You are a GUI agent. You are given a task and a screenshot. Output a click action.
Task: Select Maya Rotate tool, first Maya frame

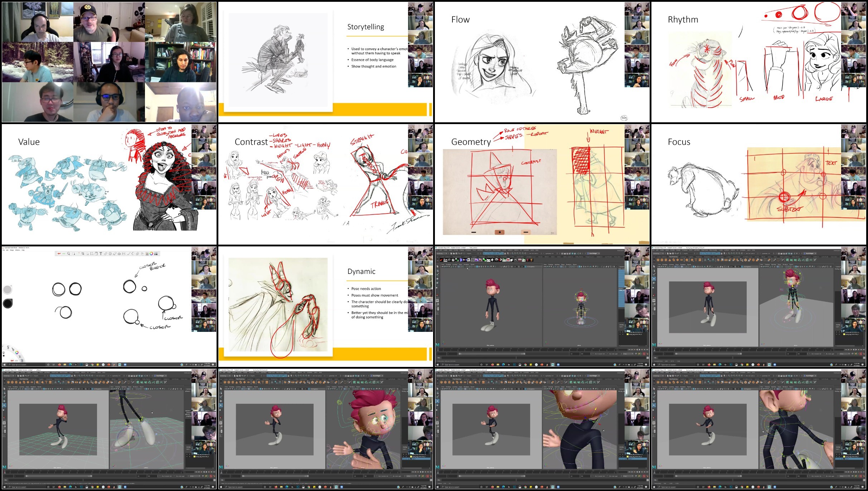(437, 283)
